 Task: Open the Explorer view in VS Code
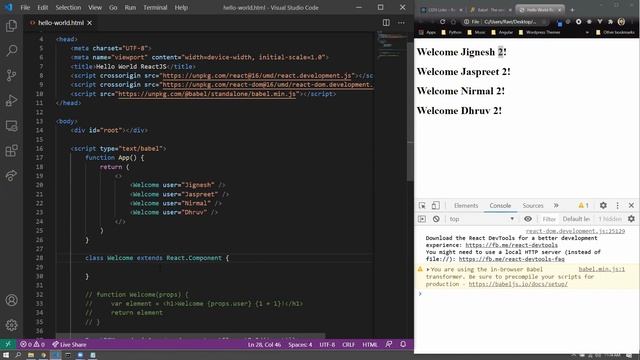coord(11,26)
